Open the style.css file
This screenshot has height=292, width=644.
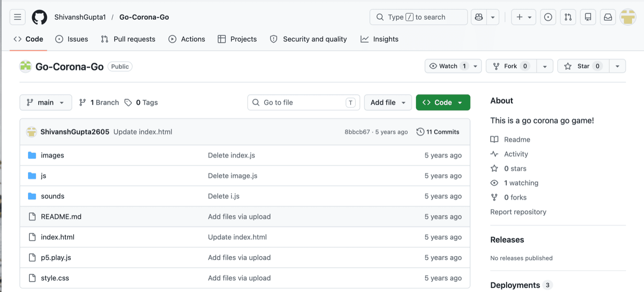coord(55,278)
